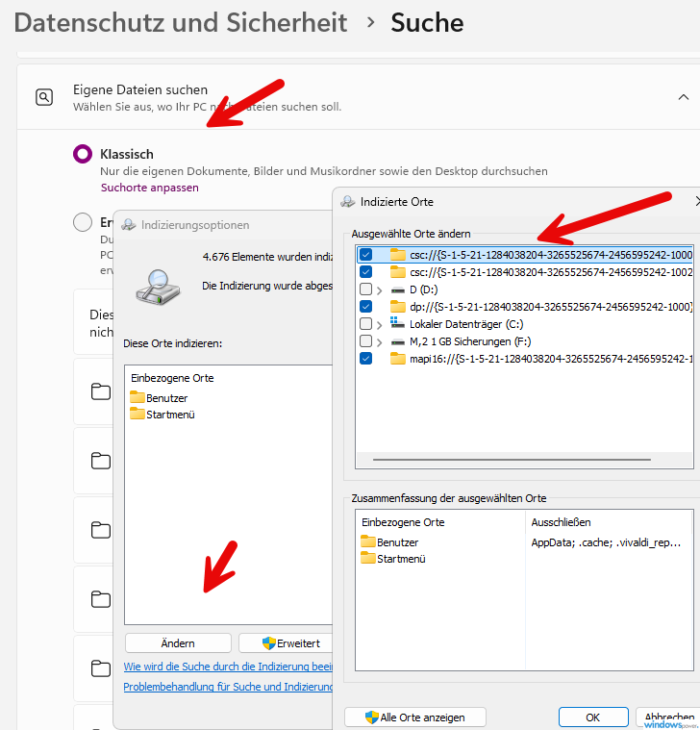Confirm with the OK button

593,717
